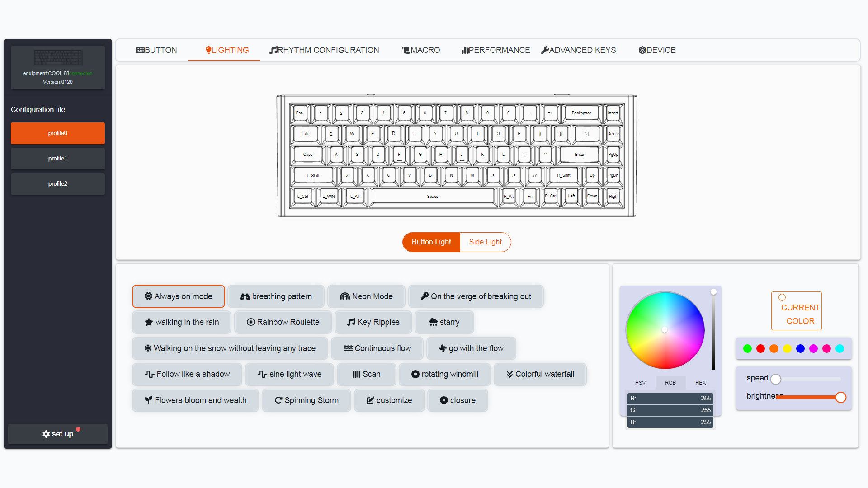The image size is (868, 488).
Task: Pick the pink preset color
Action: (826, 348)
